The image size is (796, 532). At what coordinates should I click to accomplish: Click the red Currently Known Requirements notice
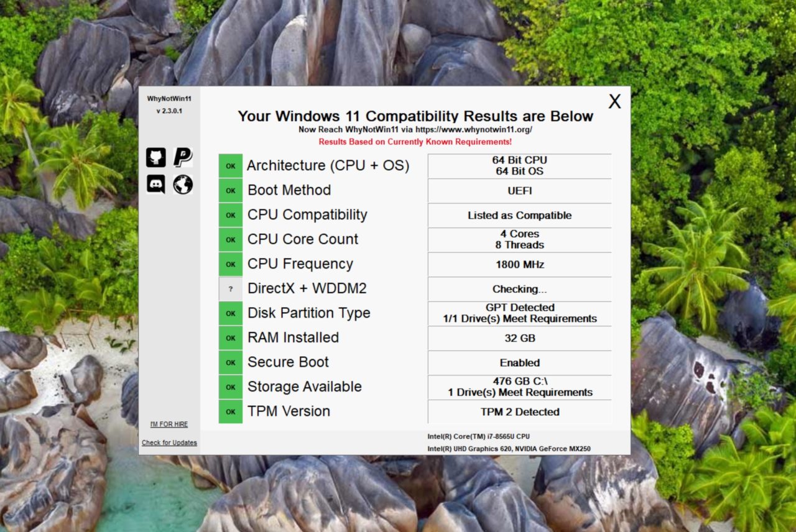(x=415, y=142)
